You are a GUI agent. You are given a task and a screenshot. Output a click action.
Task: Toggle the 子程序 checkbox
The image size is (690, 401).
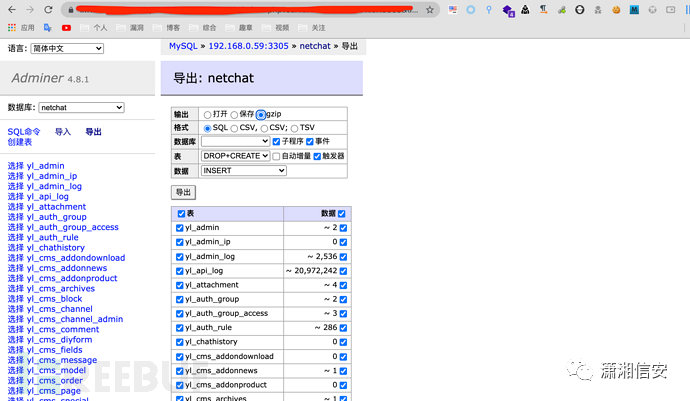pos(276,142)
